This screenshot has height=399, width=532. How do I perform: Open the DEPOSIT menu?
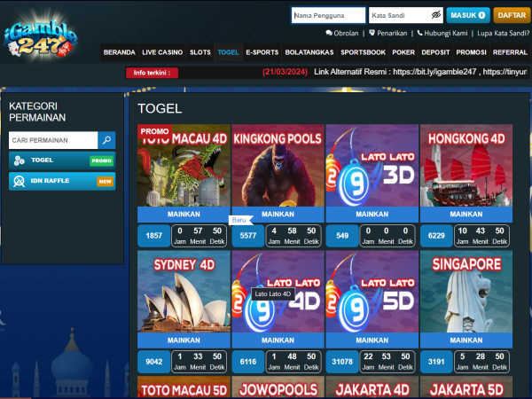coord(435,52)
